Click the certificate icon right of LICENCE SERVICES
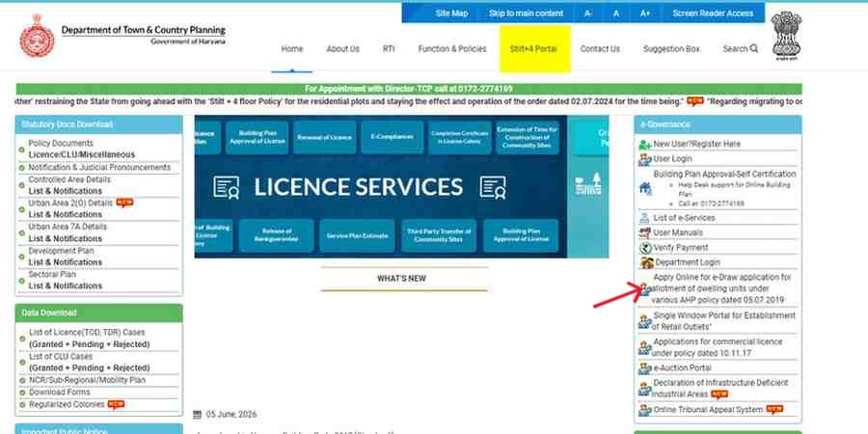Viewport: 868px width, 434px height. click(493, 187)
